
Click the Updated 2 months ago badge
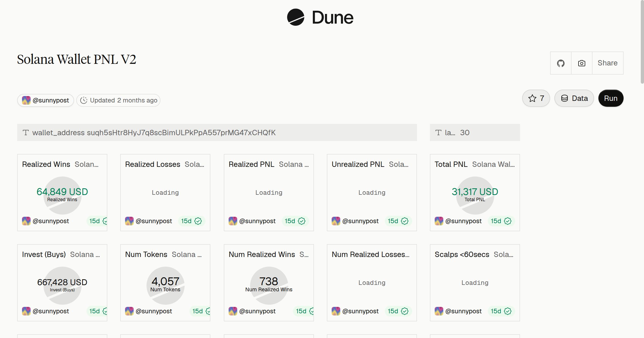[x=118, y=100]
